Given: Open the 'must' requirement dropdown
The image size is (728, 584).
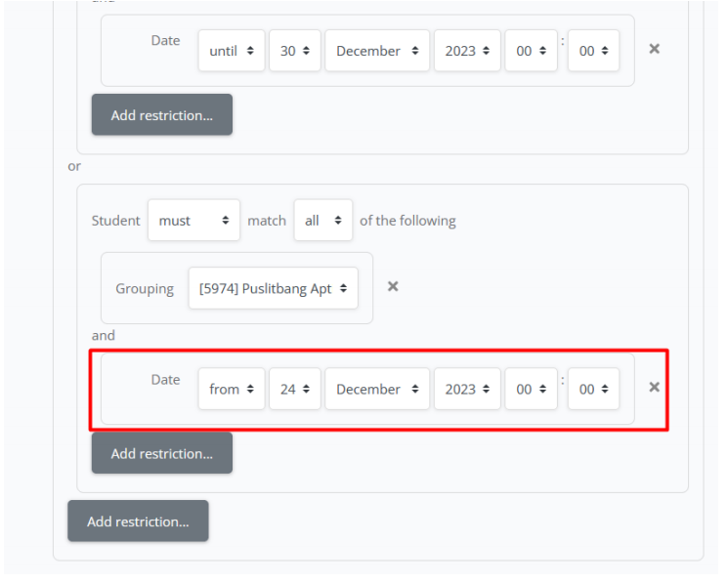Looking at the screenshot, I should click(193, 221).
